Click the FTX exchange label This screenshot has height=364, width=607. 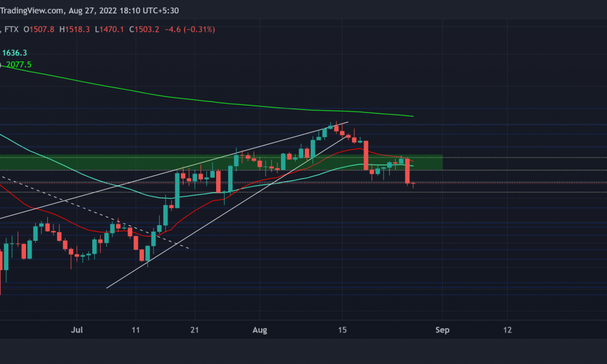pyautogui.click(x=11, y=29)
